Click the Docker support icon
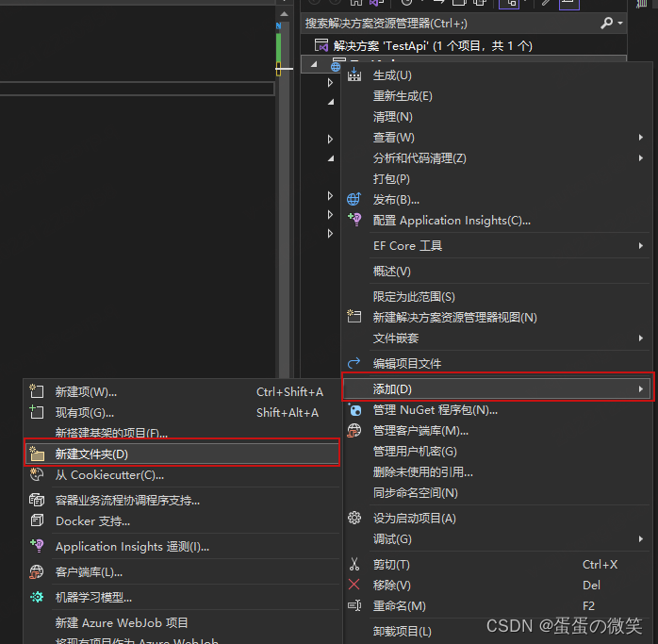Viewport: 658px width, 644px height. (x=37, y=520)
